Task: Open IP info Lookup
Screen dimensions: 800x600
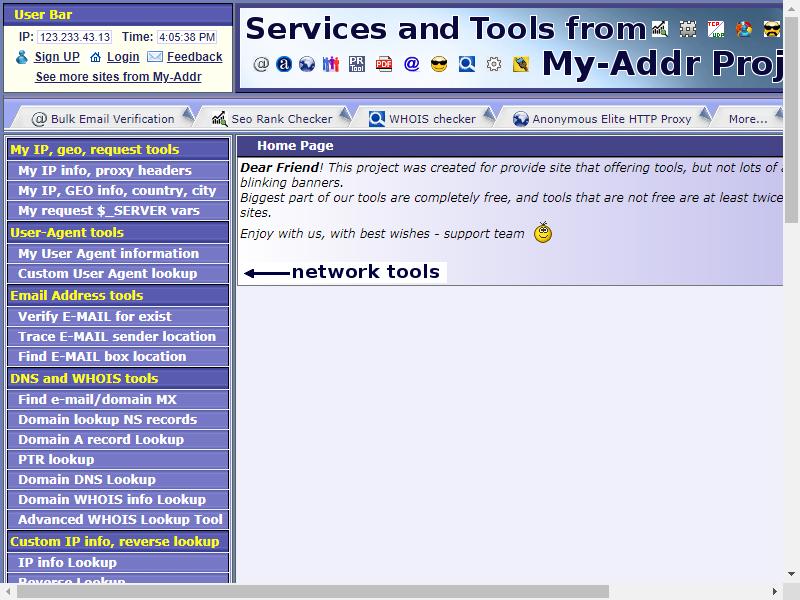Action: point(118,562)
